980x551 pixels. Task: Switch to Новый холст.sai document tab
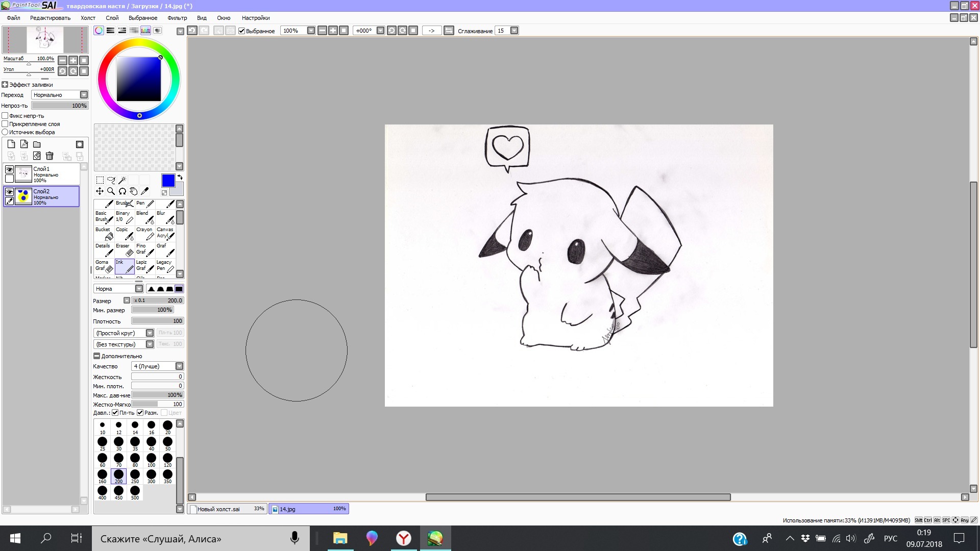pyautogui.click(x=226, y=509)
